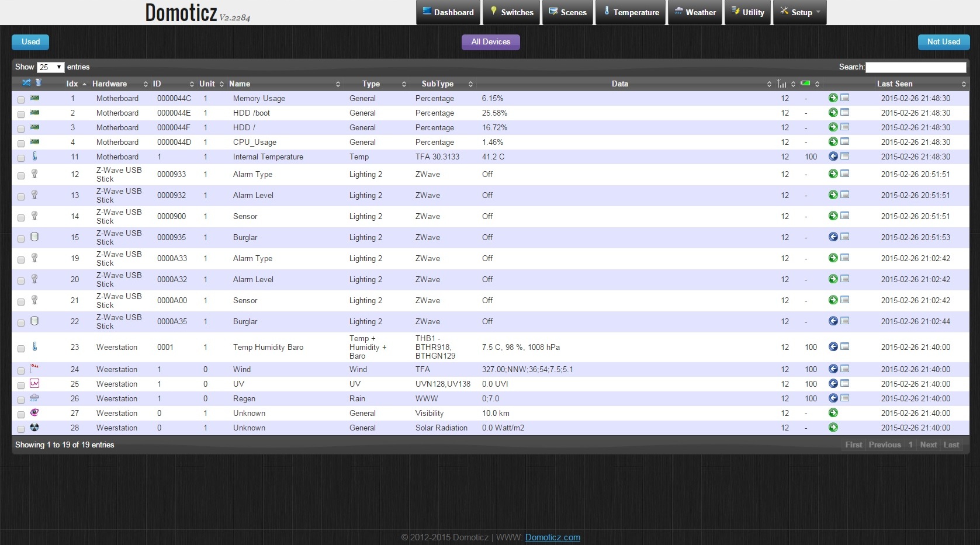The width and height of the screenshot is (980, 545).
Task: Go to the Utility tab
Action: 747,12
